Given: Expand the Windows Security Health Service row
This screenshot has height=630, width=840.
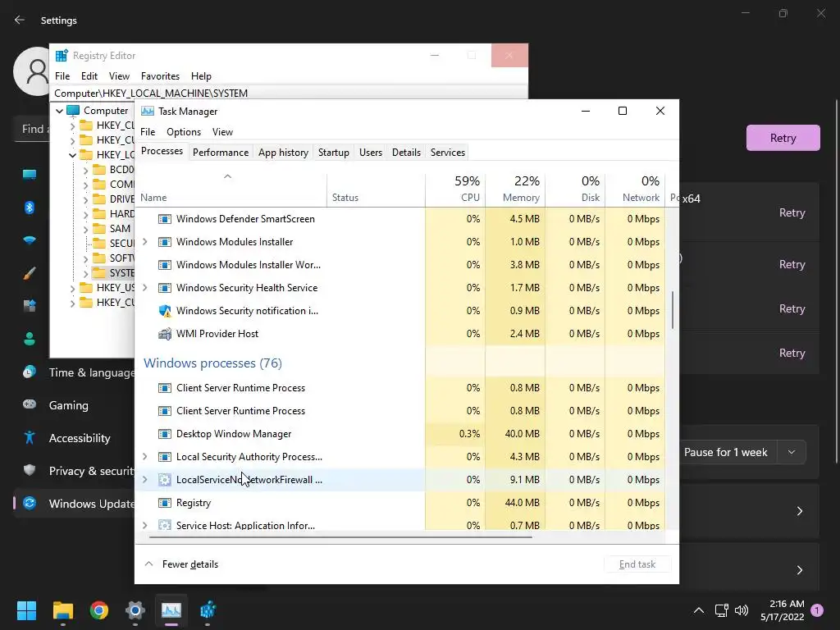Looking at the screenshot, I should click(x=145, y=288).
